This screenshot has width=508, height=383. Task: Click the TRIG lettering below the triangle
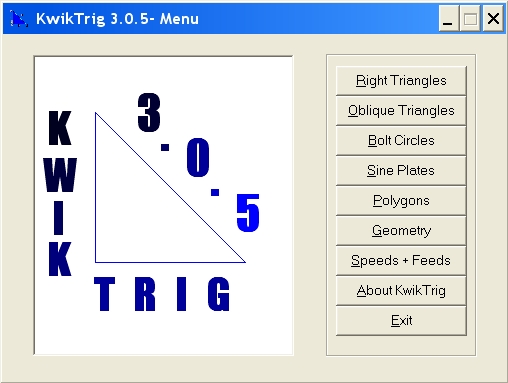(162, 294)
